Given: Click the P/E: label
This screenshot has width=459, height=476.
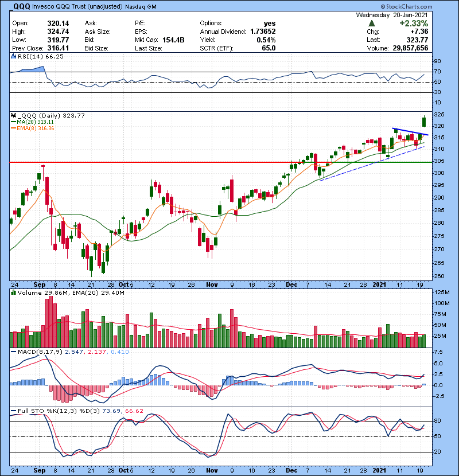Looking at the screenshot, I should click(x=140, y=24).
